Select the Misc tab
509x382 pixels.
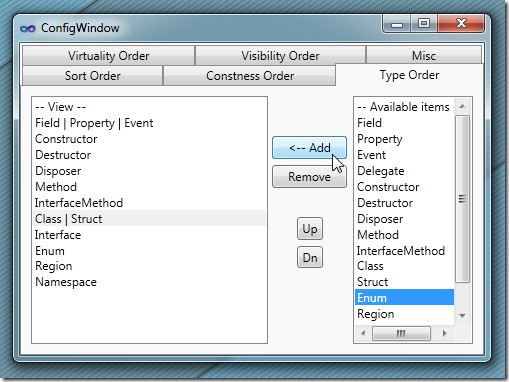pyautogui.click(x=424, y=56)
